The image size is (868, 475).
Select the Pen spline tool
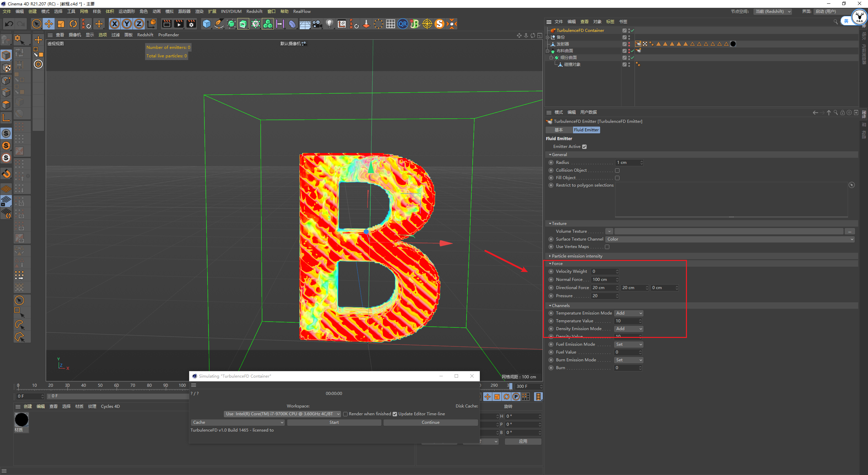(219, 24)
